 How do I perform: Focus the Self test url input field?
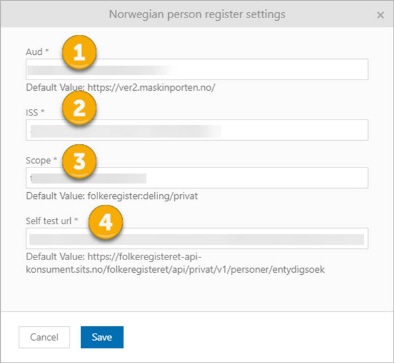point(197,238)
